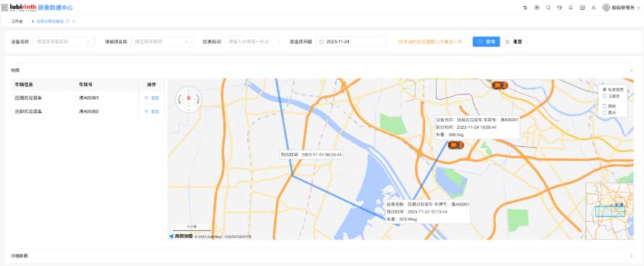The width and height of the screenshot is (644, 266).
Task: Click the orange truck icon at map top
Action: [500, 85]
